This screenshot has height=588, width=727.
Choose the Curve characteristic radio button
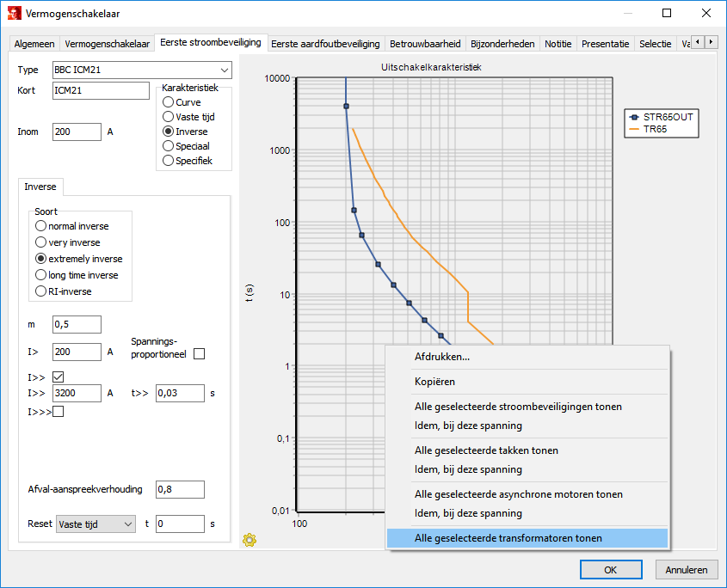click(x=169, y=102)
